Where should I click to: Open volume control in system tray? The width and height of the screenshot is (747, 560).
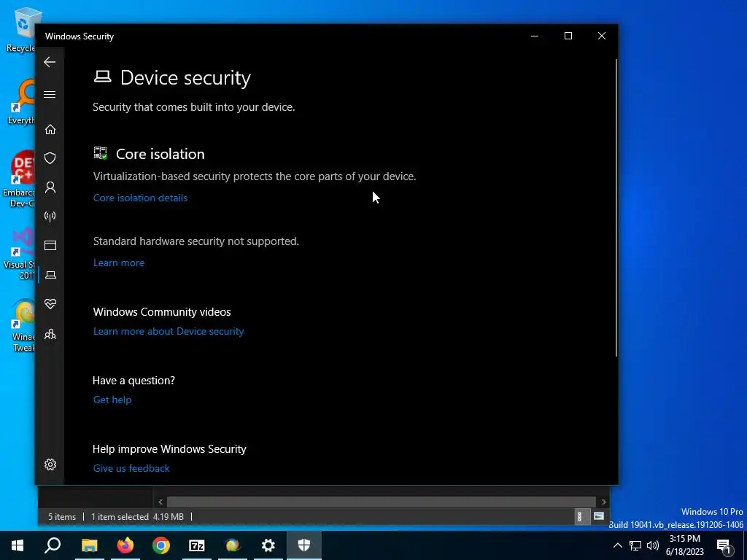click(x=653, y=545)
